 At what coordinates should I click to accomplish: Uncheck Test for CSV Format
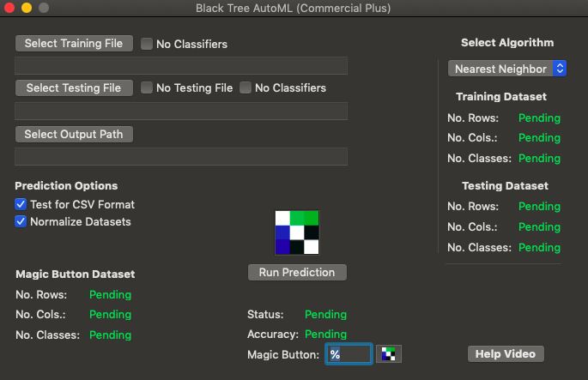click(x=21, y=205)
